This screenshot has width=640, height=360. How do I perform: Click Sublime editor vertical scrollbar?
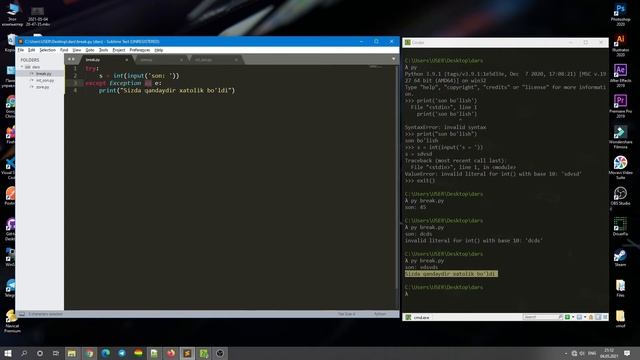(397, 177)
